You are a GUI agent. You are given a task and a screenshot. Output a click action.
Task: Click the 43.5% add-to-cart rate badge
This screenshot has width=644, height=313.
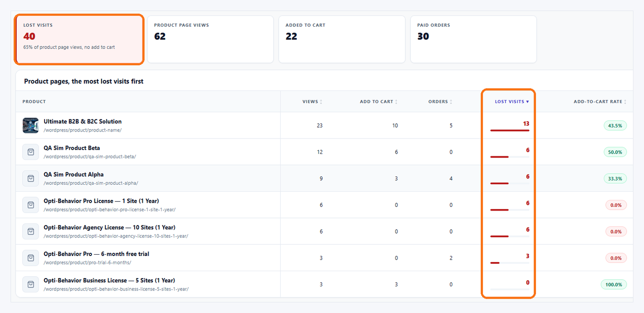point(615,125)
